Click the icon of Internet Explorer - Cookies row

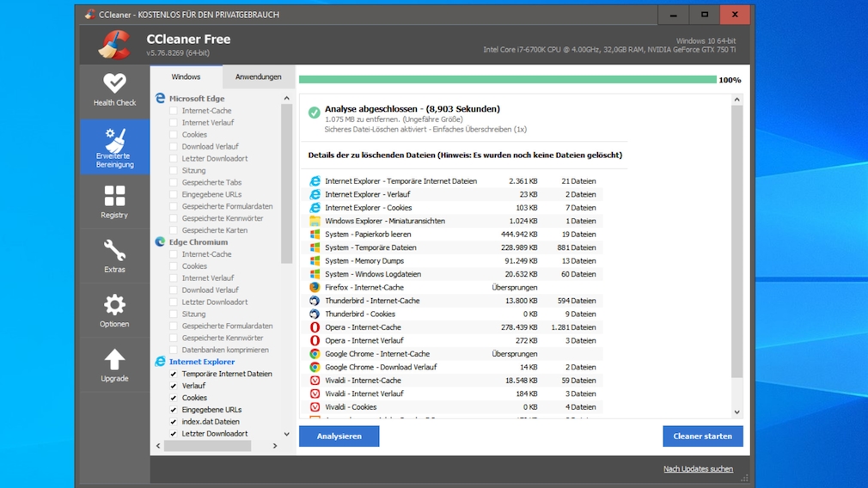(315, 207)
